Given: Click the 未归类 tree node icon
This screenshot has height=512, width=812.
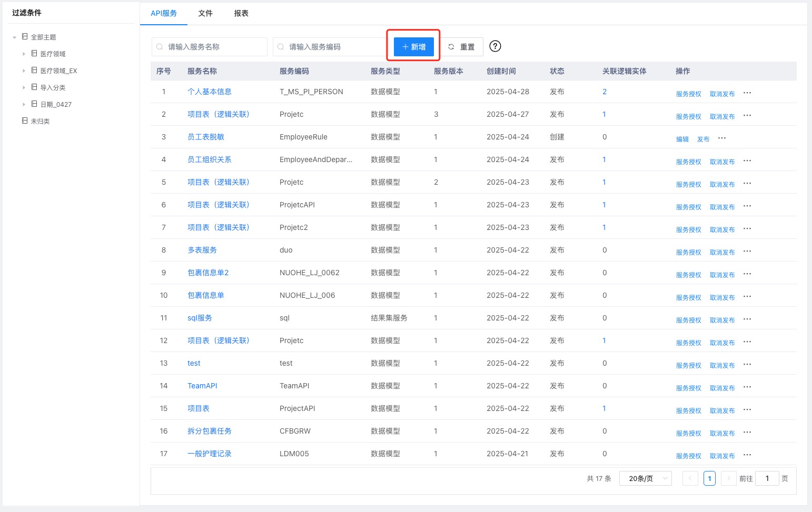Looking at the screenshot, I should coord(25,121).
